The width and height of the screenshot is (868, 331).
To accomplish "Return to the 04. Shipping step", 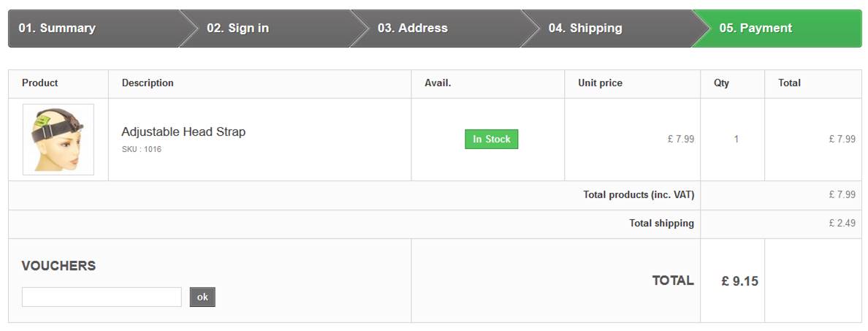I will tap(585, 28).
